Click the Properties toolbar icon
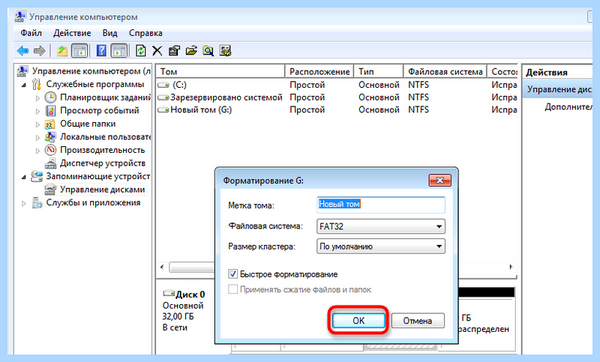This screenshot has width=600, height=362. tap(174, 51)
